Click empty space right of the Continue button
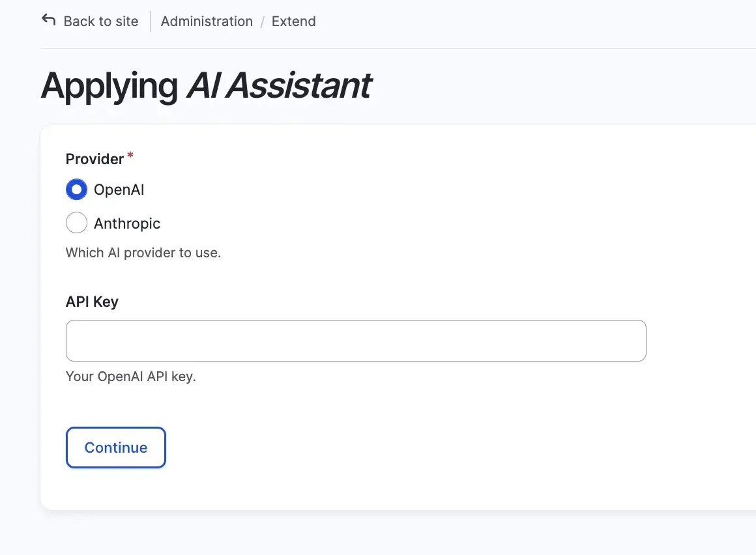The height and width of the screenshot is (555, 756). click(391, 448)
